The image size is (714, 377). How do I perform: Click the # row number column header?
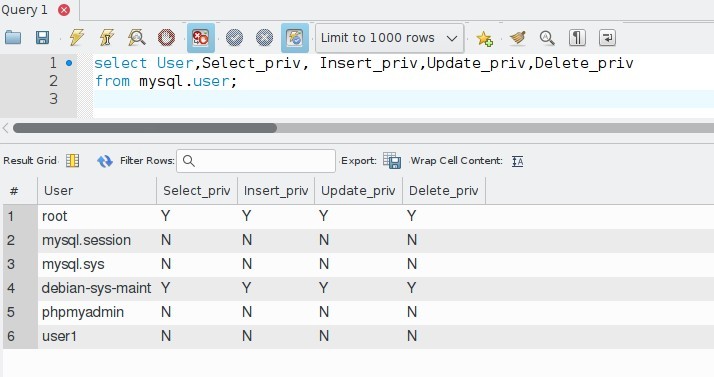(x=20, y=190)
